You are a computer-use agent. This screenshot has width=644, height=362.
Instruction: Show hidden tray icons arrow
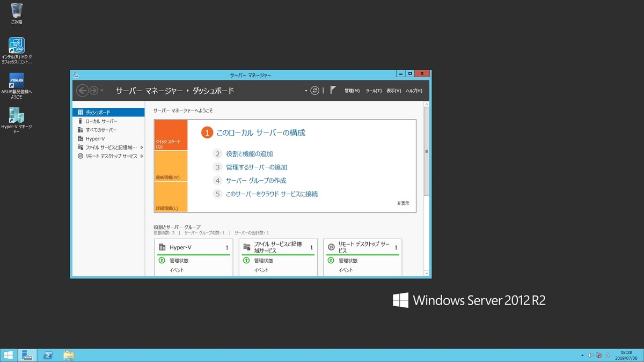(582, 356)
